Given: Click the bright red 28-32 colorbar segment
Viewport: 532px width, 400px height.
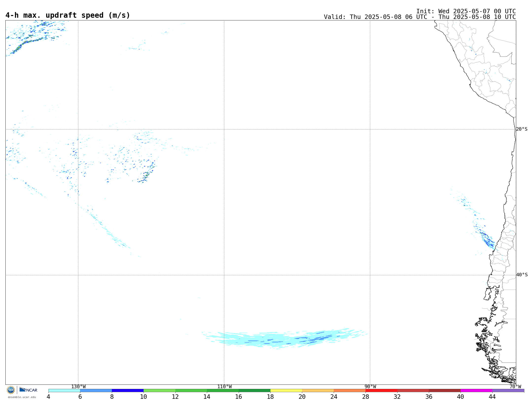Looking at the screenshot, I should [x=381, y=391].
